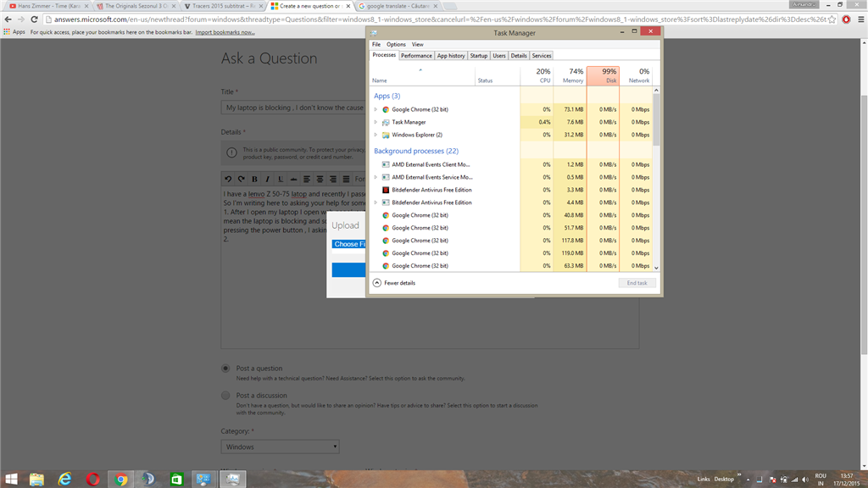The width and height of the screenshot is (868, 488).
Task: Click the Chrome address bar URL
Action: 440,19
